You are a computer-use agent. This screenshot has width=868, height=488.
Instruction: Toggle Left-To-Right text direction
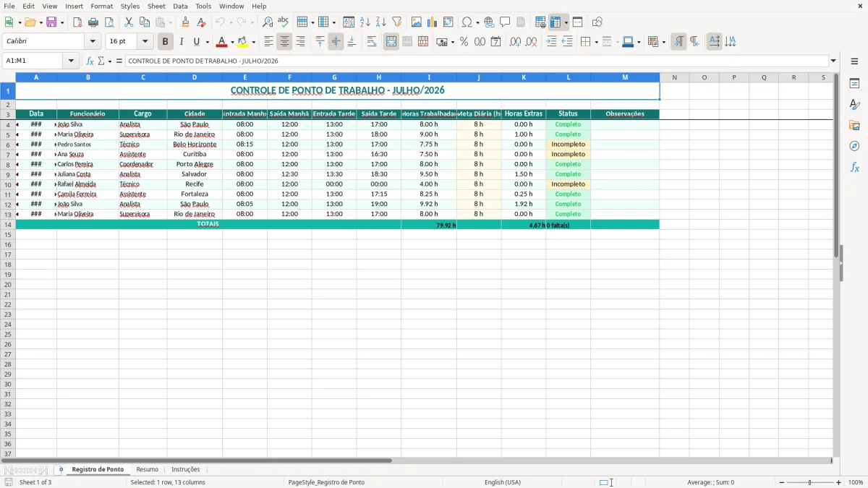[x=678, y=42]
